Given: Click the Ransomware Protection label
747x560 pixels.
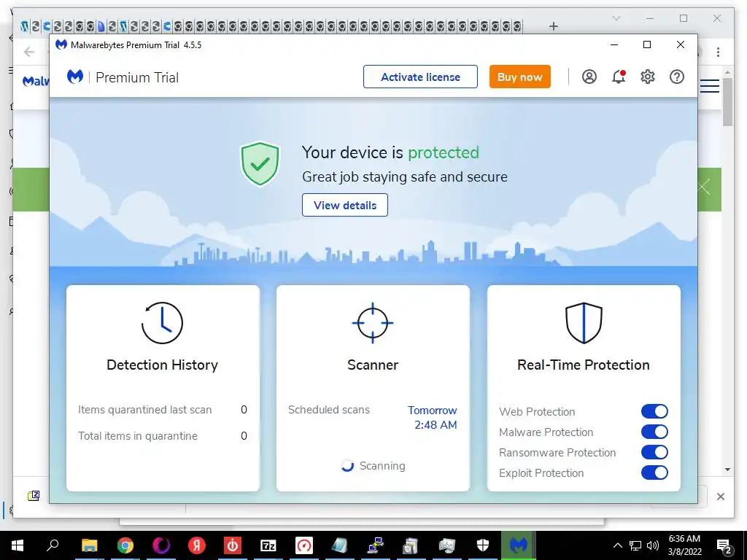Looking at the screenshot, I should (557, 453).
